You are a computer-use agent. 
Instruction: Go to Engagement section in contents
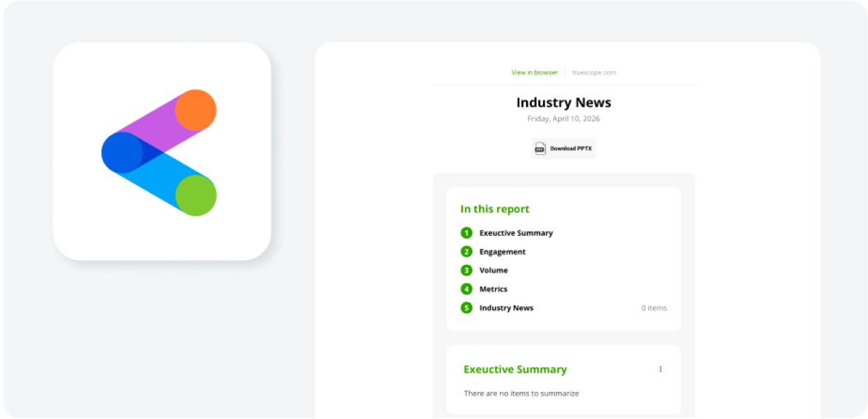point(503,252)
